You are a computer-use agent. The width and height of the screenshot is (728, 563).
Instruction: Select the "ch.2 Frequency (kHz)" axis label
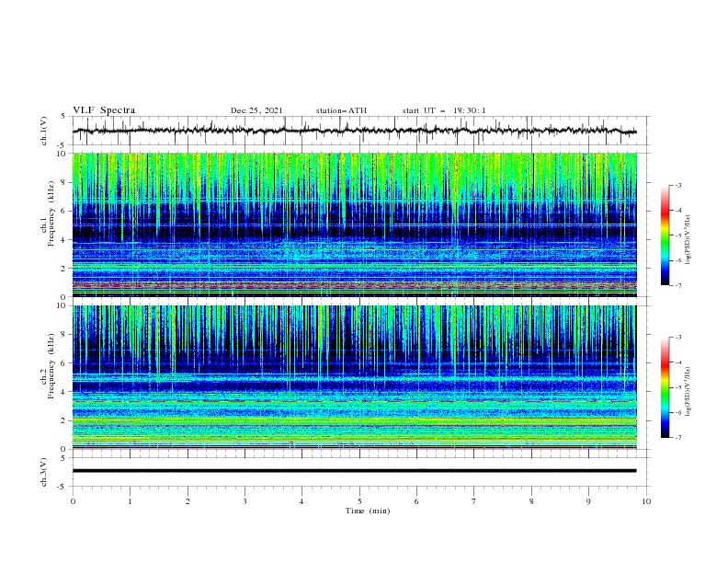(48, 366)
